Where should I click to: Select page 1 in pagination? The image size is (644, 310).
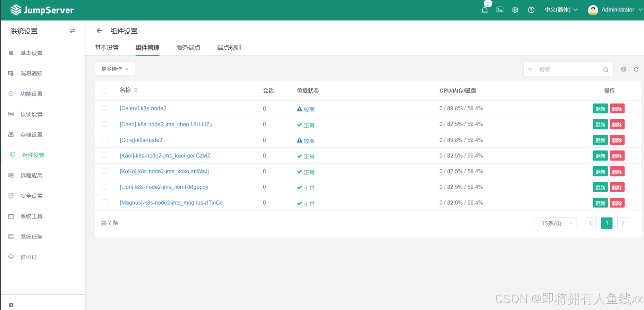click(607, 223)
